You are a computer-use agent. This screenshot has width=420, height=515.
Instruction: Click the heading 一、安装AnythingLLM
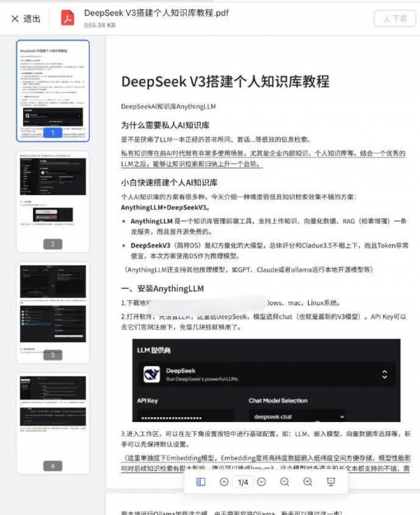[162, 289]
